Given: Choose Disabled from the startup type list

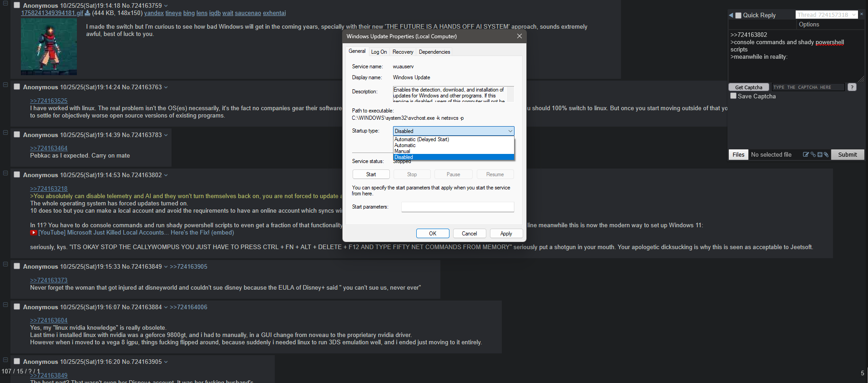Looking at the screenshot, I should click(x=454, y=157).
